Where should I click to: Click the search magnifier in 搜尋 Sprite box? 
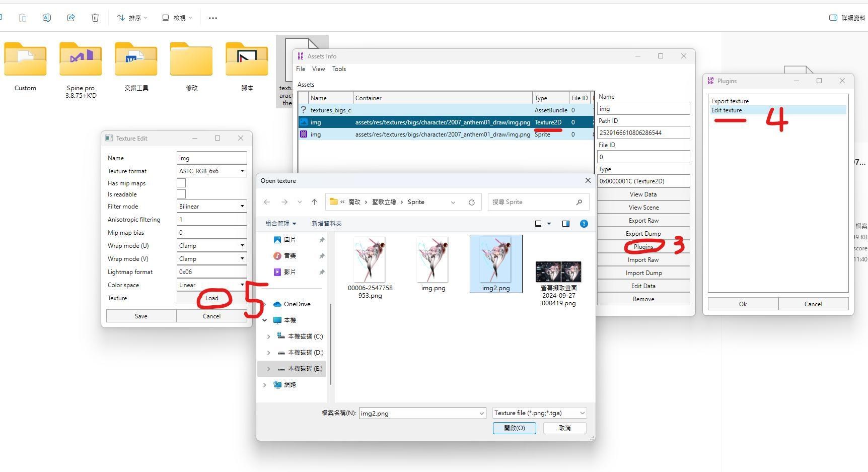click(x=579, y=202)
